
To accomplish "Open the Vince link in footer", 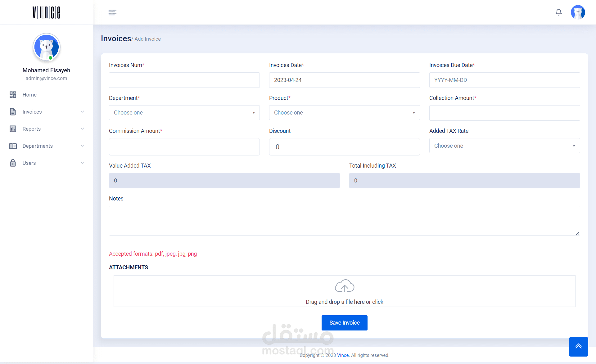I will pyautogui.click(x=343, y=355).
